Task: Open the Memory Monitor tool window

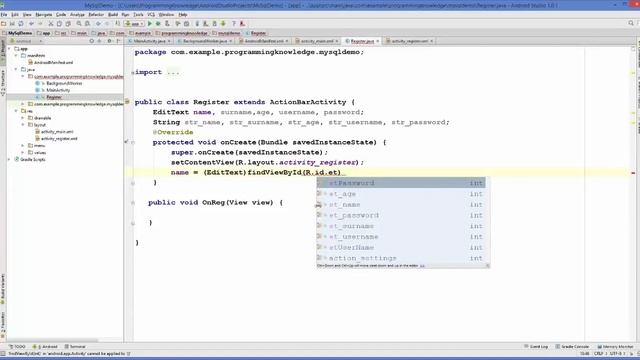Action: click(616, 347)
